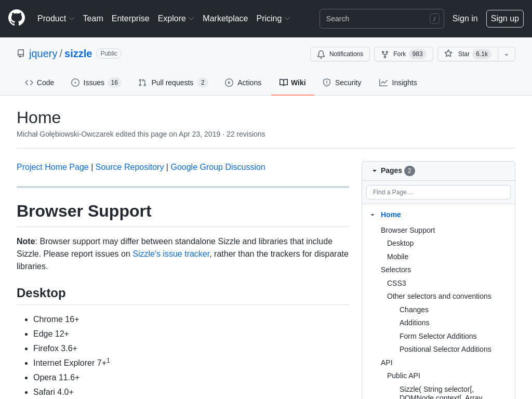This screenshot has height=399, width=532.
Task: Focus the top Search field
Action: click(x=382, y=19)
